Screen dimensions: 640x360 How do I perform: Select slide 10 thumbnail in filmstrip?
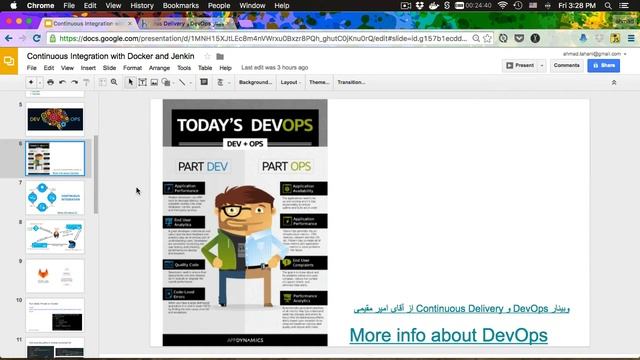[x=55, y=315]
